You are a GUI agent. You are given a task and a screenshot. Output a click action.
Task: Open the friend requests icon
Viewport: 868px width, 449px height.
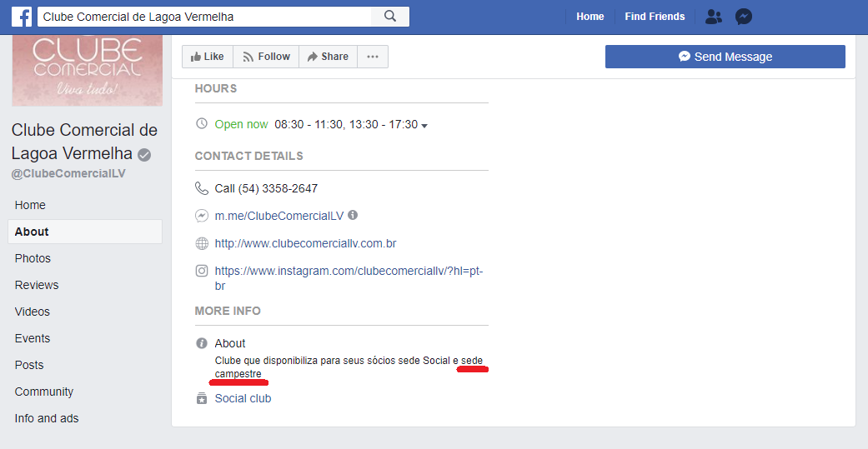714,17
